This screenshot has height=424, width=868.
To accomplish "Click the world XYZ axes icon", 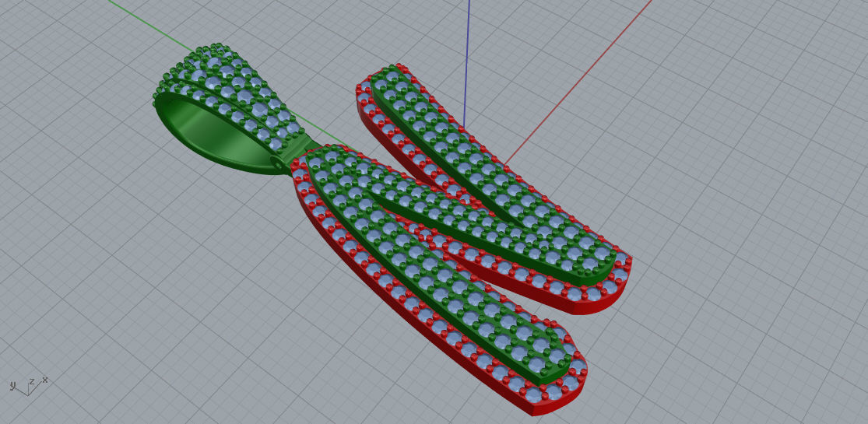I will tap(28, 385).
